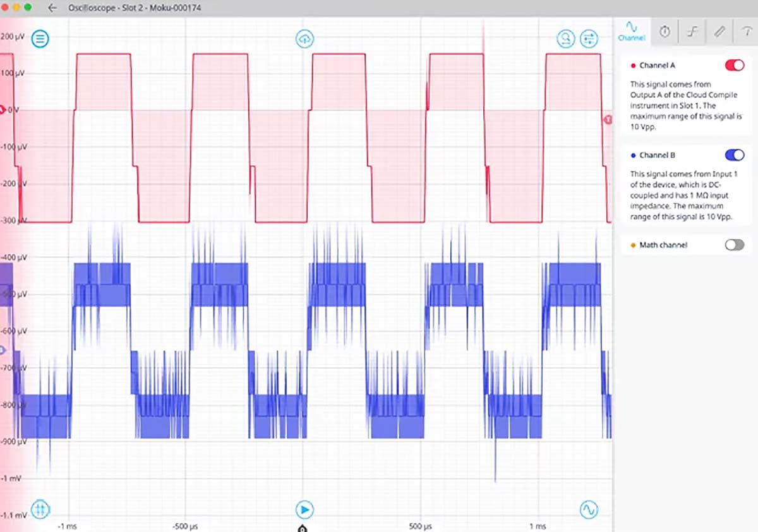Open the settings sliders icon
The image size is (758, 532).
pyautogui.click(x=589, y=39)
